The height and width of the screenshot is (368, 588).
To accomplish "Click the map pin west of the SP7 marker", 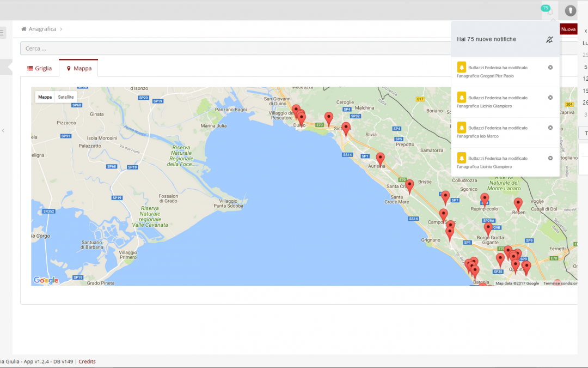I will (x=445, y=197).
